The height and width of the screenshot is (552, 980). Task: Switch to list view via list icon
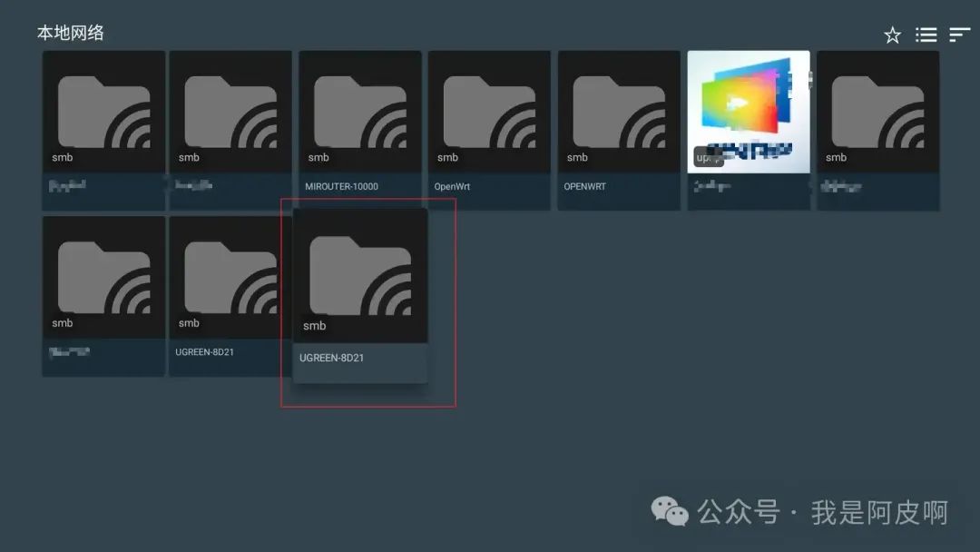pyautogui.click(x=926, y=35)
